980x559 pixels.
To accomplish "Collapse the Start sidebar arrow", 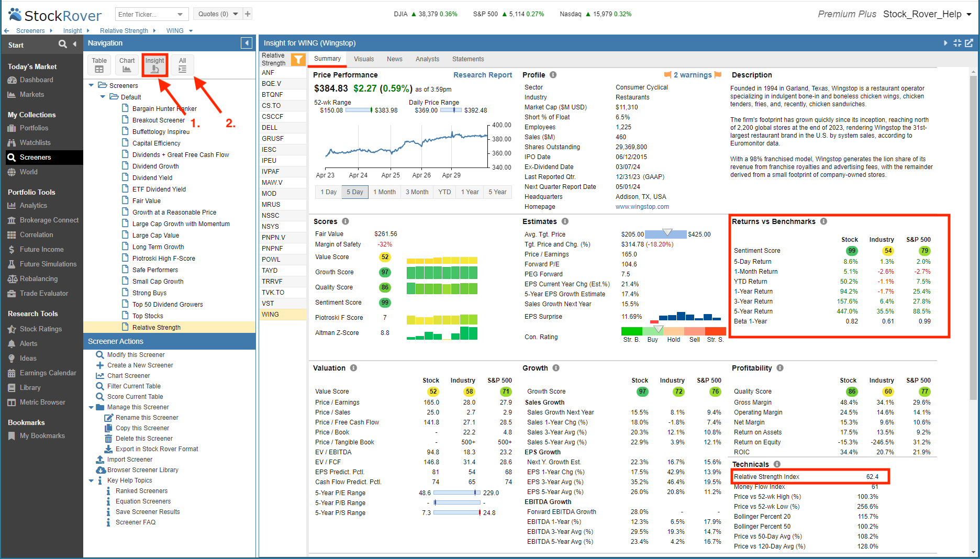I will 75,44.
